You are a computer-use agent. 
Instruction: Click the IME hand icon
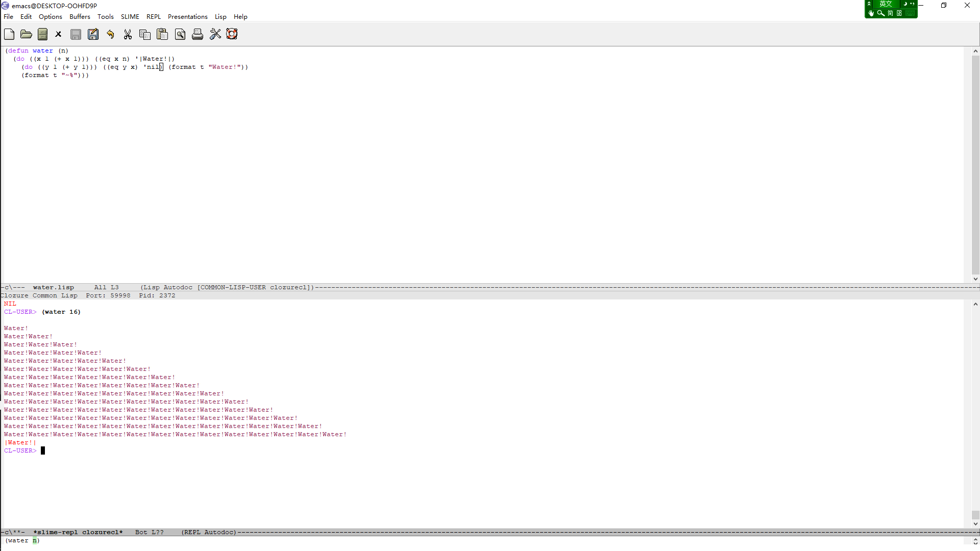point(871,13)
